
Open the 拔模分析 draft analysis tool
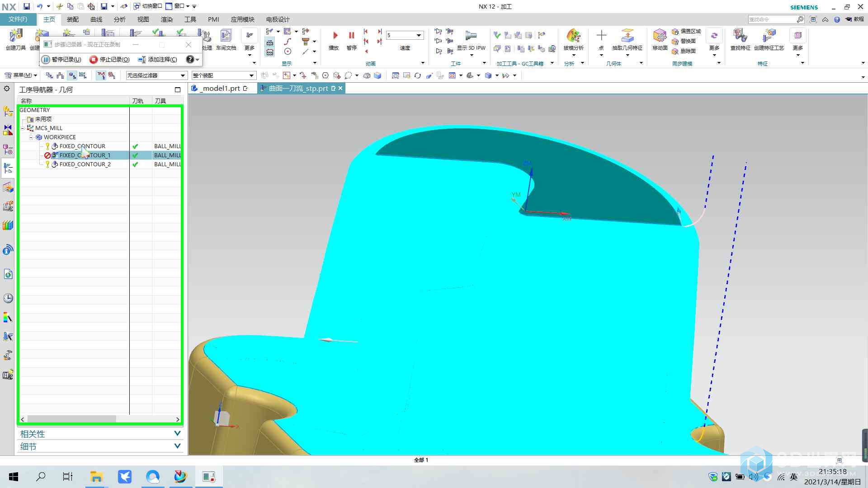tap(573, 39)
